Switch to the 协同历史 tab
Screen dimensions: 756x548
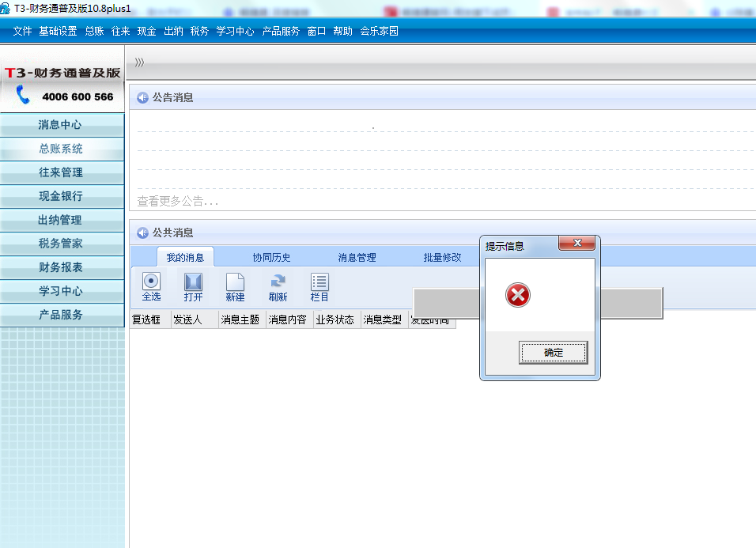coord(271,257)
